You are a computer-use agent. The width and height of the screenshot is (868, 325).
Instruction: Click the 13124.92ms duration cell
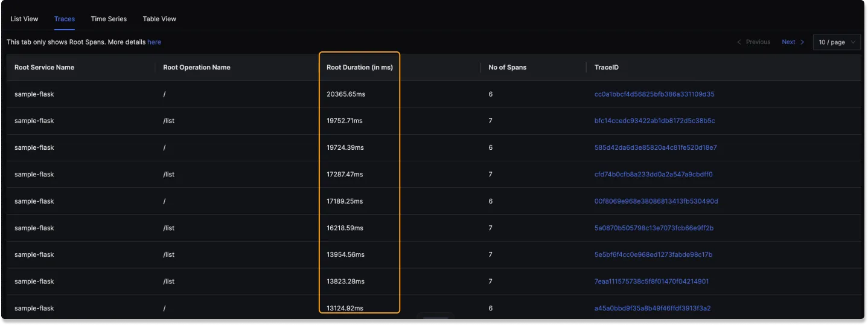click(x=345, y=308)
